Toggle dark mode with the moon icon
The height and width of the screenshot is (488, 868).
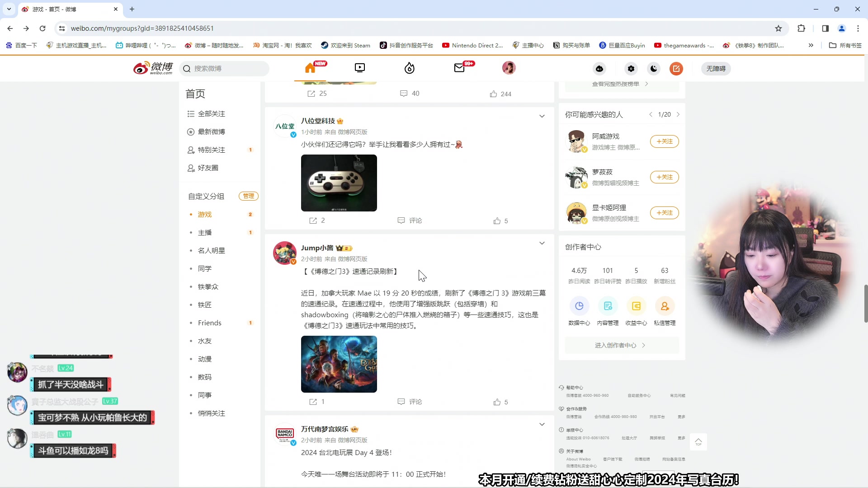[653, 69]
